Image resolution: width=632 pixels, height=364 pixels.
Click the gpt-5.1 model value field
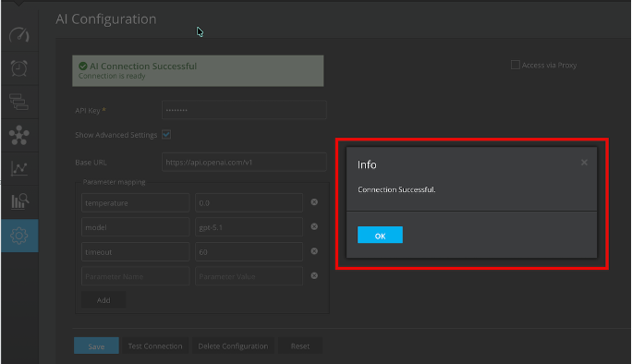tap(249, 227)
